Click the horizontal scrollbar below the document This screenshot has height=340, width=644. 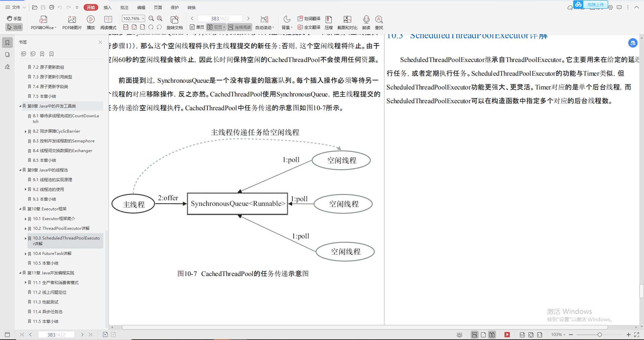tap(365, 327)
